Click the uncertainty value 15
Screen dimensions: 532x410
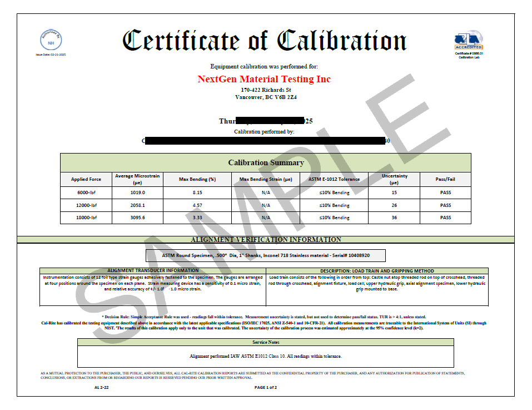[394, 192]
